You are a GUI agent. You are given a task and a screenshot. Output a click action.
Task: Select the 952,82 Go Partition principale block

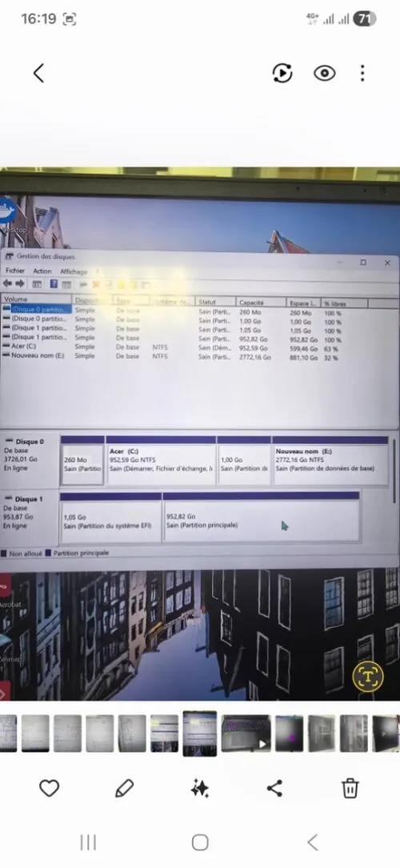(x=262, y=517)
